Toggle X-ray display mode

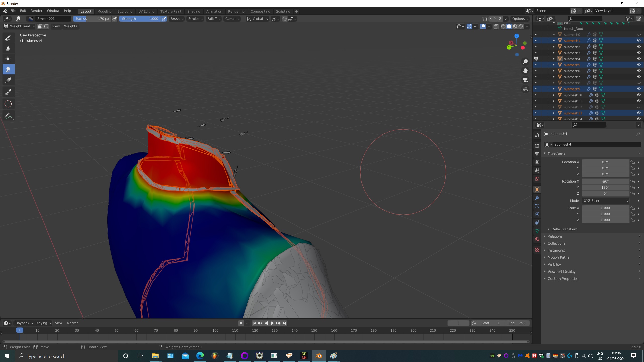(496, 26)
